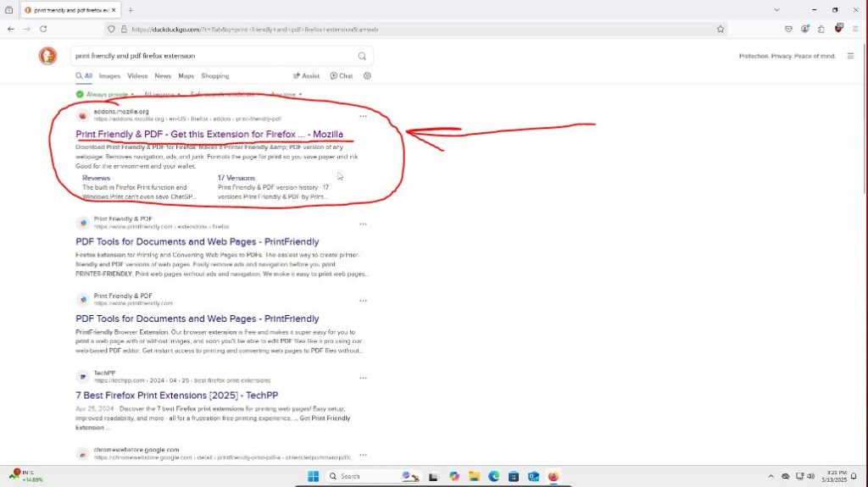Open DuckDuckGo side hamburger menu
Image resolution: width=868 pixels, height=487 pixels.
click(850, 56)
